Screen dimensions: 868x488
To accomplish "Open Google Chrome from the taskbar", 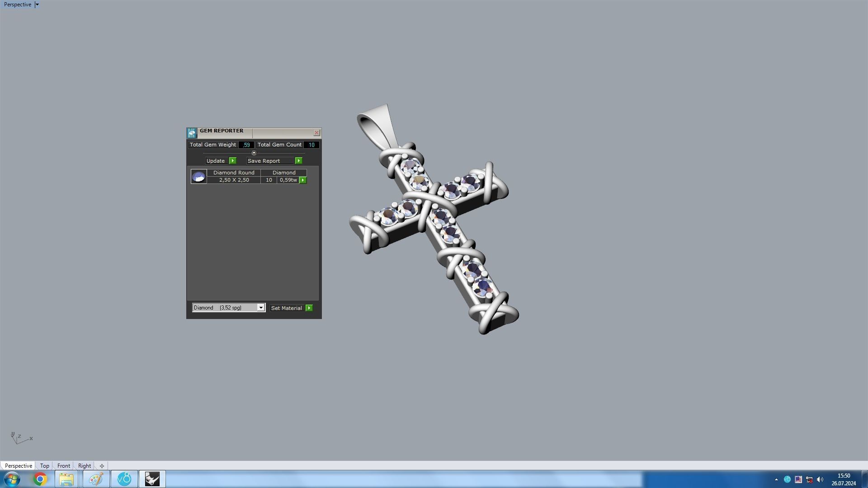I will coord(40,479).
